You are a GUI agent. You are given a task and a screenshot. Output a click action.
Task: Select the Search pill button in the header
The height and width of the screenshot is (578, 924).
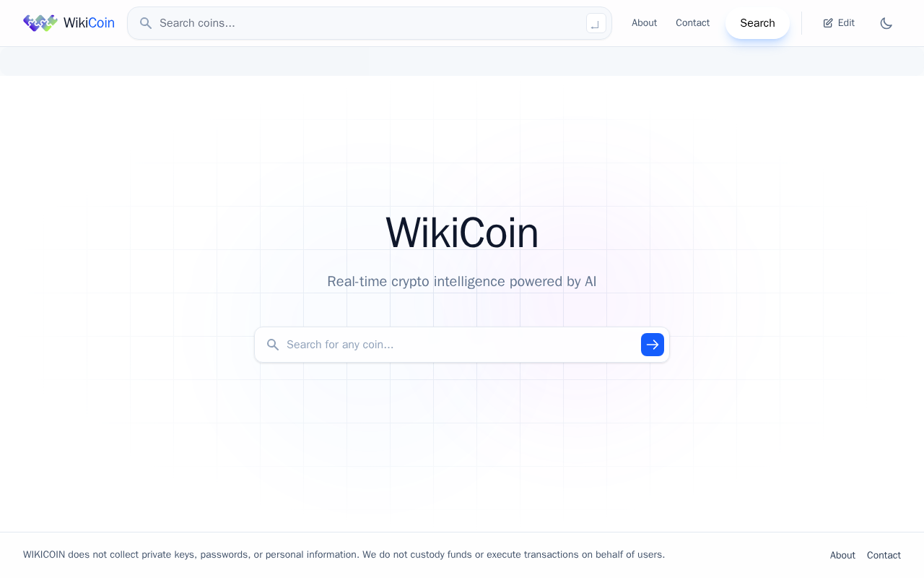click(x=757, y=23)
